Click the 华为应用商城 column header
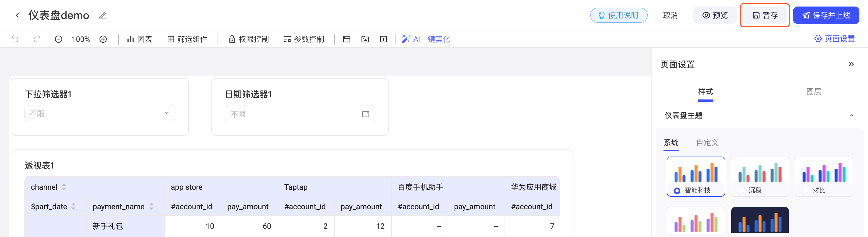868x237 pixels. (x=532, y=187)
